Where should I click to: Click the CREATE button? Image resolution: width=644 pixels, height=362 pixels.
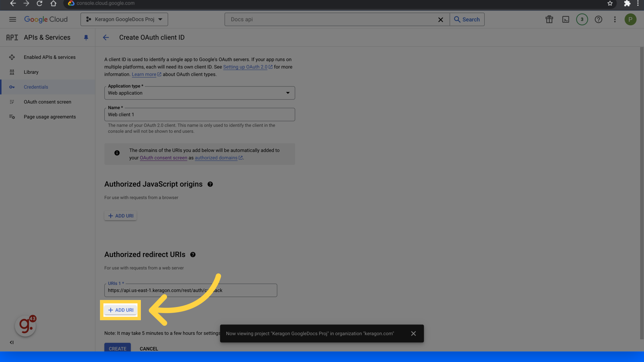pyautogui.click(x=117, y=348)
